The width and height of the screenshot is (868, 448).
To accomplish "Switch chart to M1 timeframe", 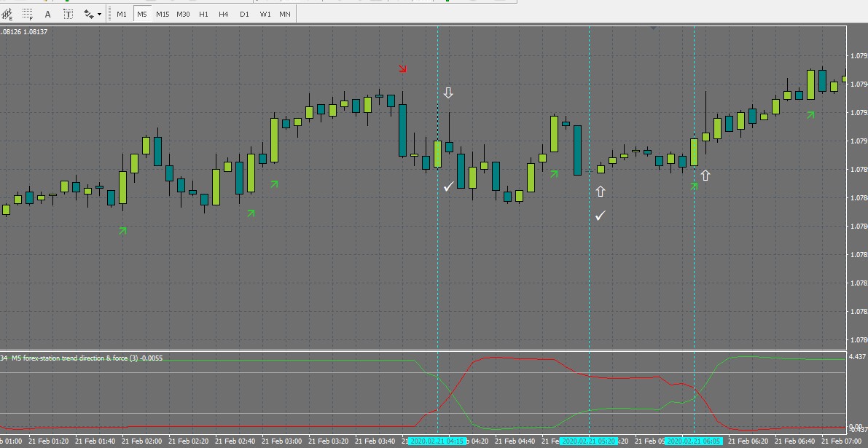I will tap(122, 14).
